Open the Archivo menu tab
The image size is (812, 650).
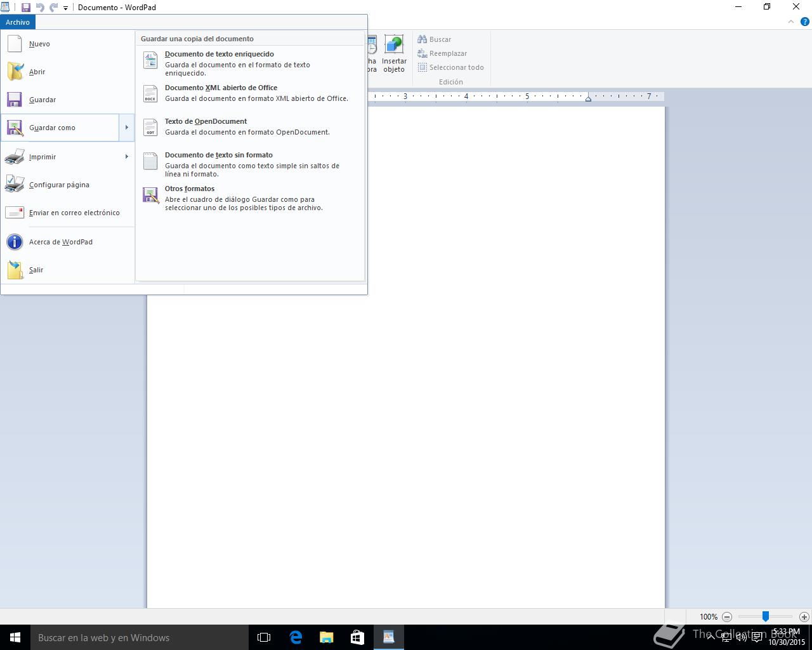point(18,22)
